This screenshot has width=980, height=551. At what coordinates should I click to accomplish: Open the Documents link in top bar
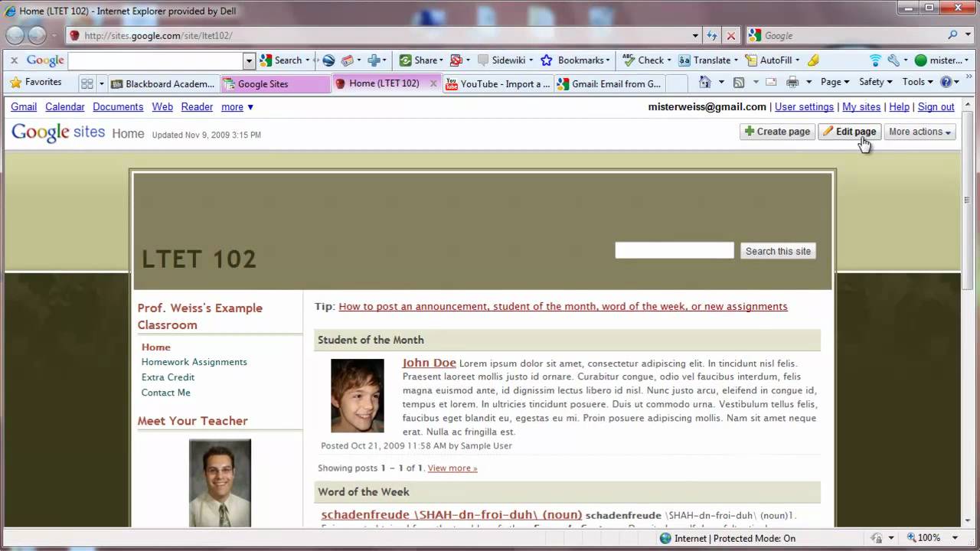click(118, 107)
